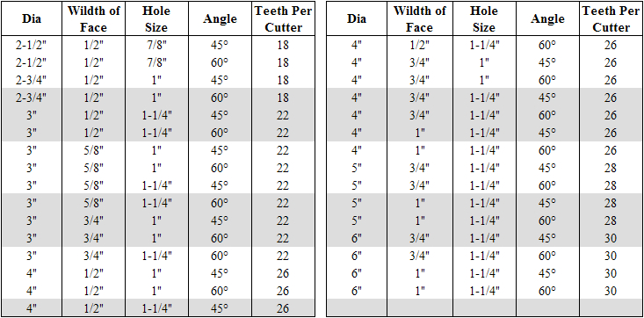Select the 1-1/4" hole size in right table's first row

483,45
